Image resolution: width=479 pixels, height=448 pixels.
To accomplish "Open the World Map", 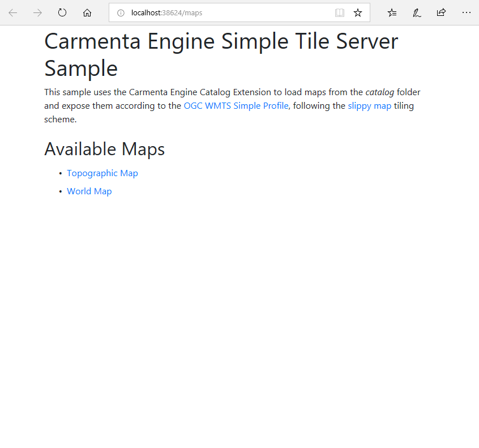I will pos(89,191).
